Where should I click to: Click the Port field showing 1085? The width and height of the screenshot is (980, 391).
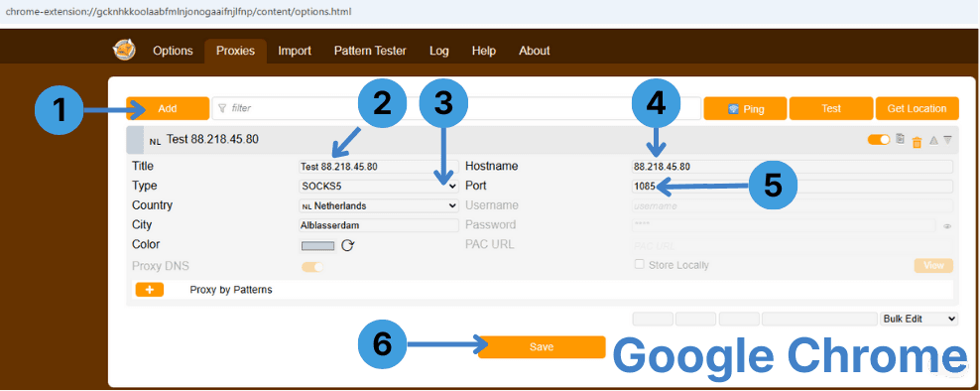pos(793,186)
